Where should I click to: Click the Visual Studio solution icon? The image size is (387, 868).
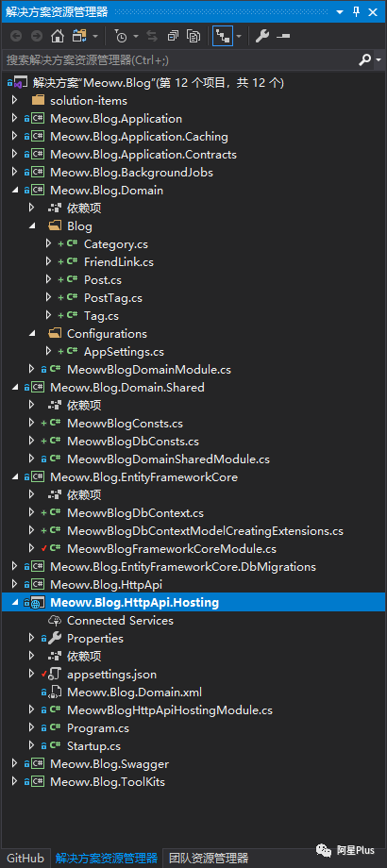[20, 83]
